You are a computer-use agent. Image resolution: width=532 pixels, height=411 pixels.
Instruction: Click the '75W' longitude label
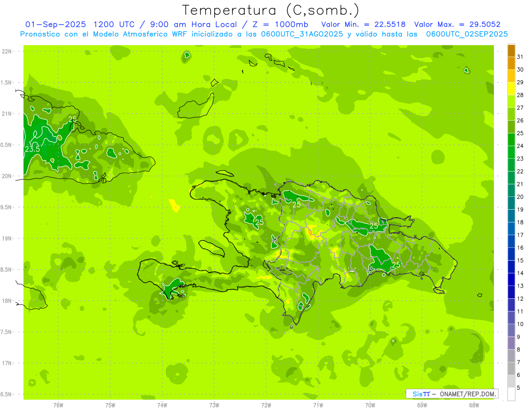tap(110, 405)
